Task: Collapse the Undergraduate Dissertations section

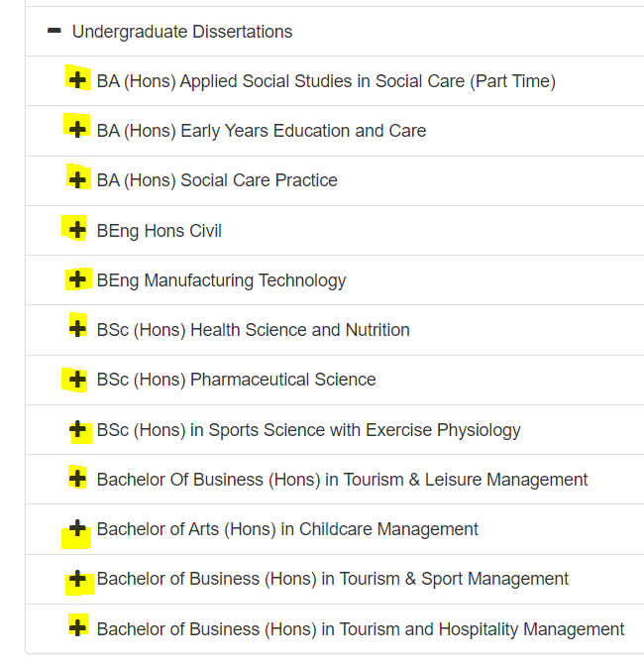Action: click(x=54, y=31)
